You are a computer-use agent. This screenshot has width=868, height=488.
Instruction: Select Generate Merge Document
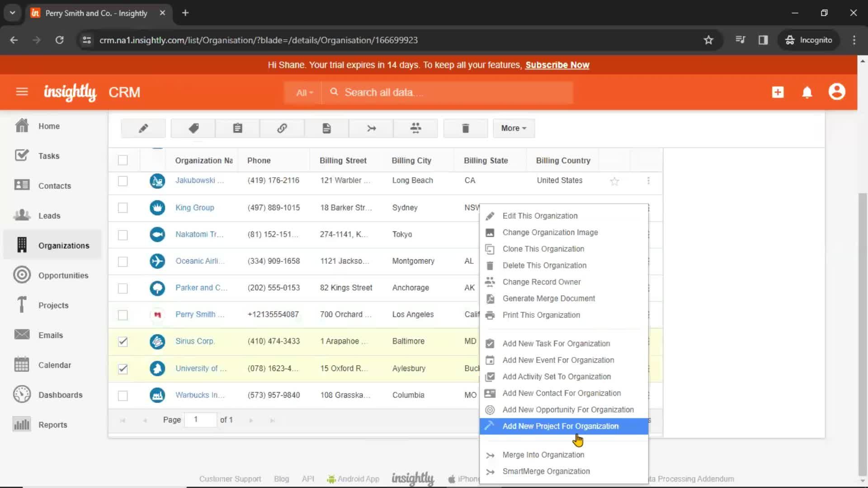[x=564, y=299]
